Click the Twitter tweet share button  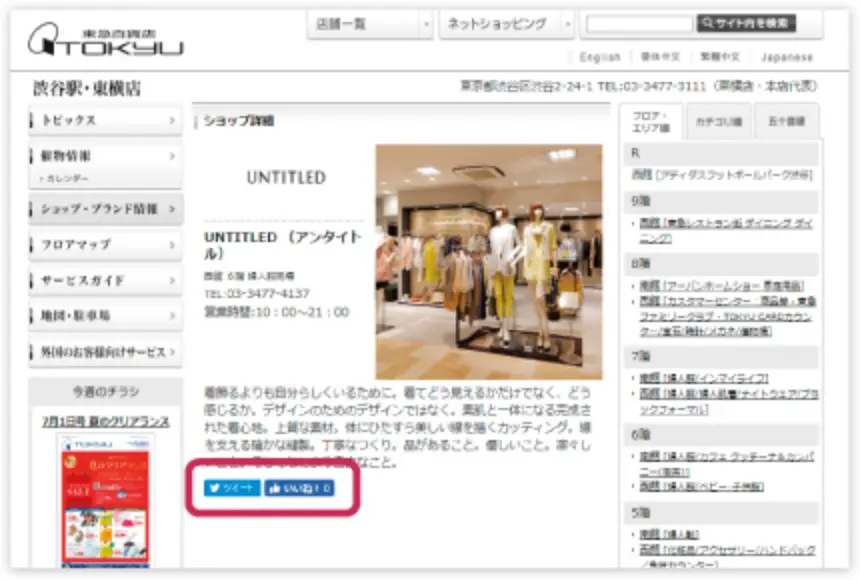(232, 488)
